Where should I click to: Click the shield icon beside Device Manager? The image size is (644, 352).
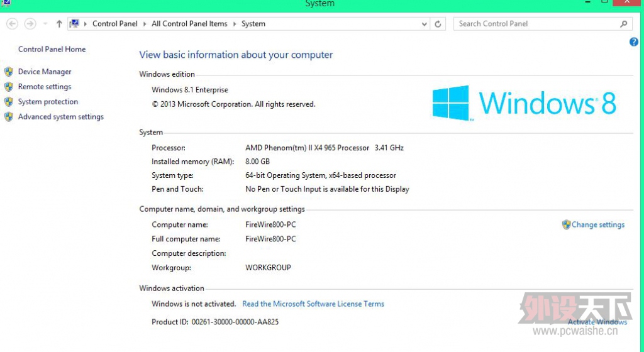point(9,72)
